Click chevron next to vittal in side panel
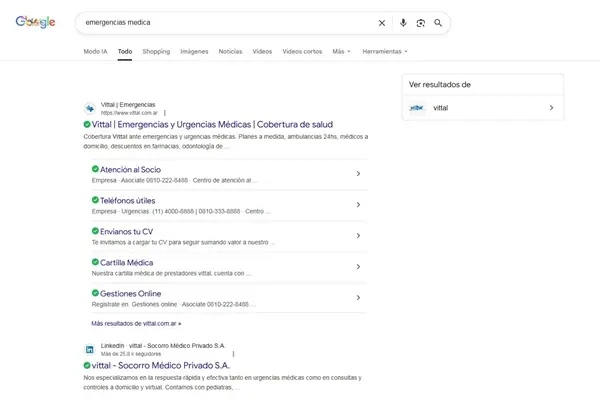This screenshot has width=600, height=400. pos(551,108)
